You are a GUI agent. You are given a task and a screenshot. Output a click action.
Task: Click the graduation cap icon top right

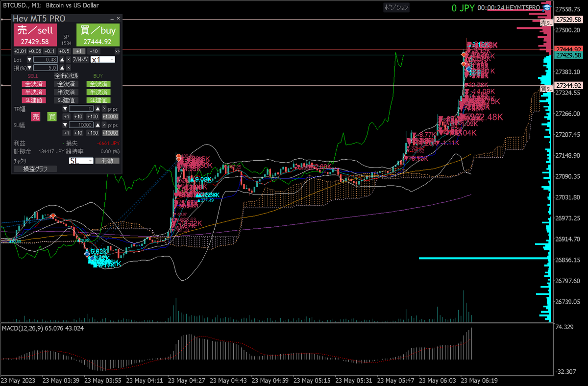[546, 8]
